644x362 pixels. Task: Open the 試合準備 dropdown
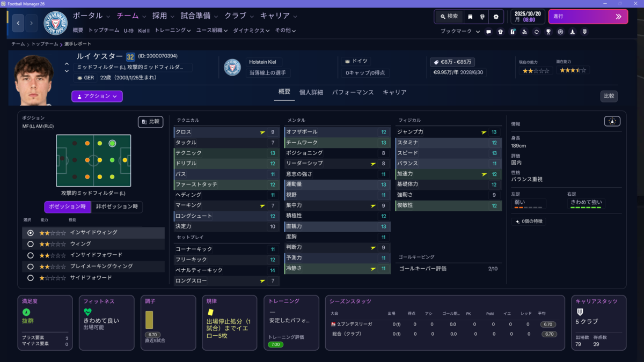[200, 16]
